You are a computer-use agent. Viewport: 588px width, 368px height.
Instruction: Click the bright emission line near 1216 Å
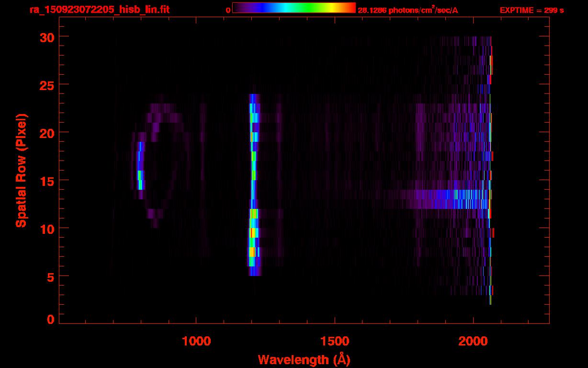[x=254, y=185]
